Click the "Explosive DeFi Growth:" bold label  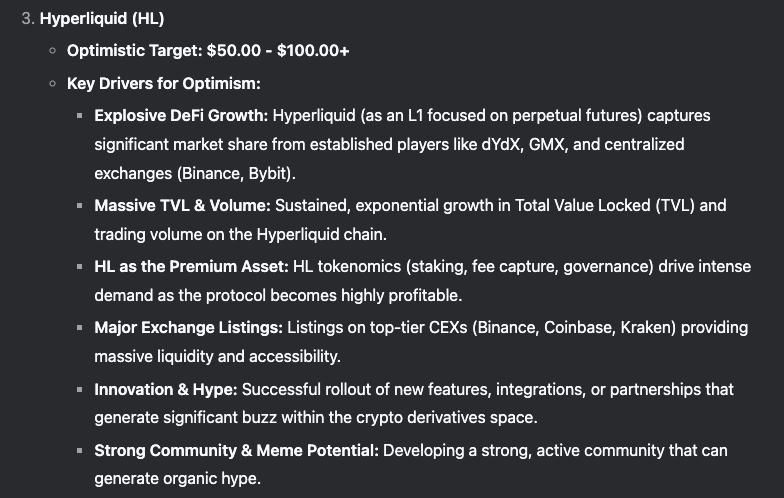(180, 115)
